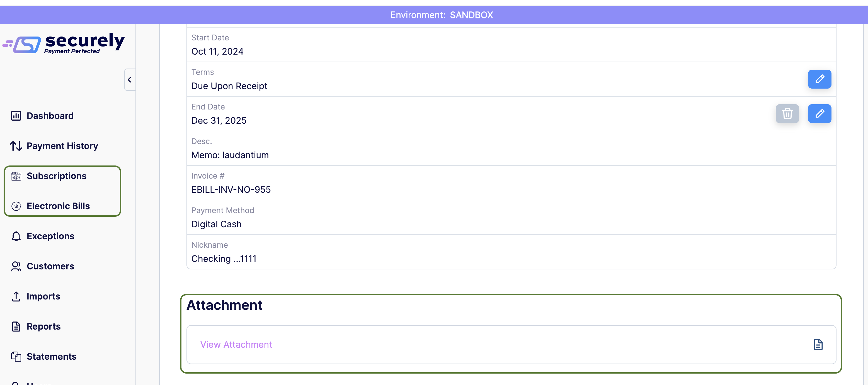868x385 pixels.
Task: Click the End Date edit pencil button
Action: [819, 113]
